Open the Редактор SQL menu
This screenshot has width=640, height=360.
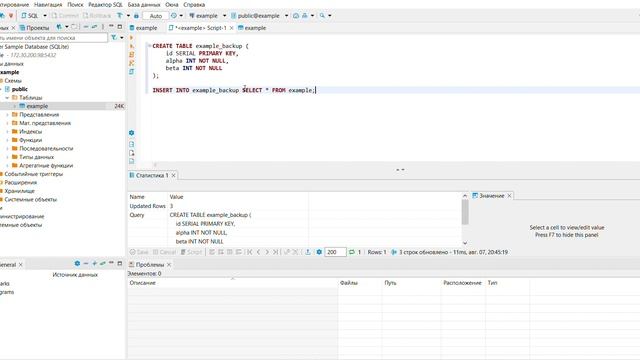[x=105, y=4]
